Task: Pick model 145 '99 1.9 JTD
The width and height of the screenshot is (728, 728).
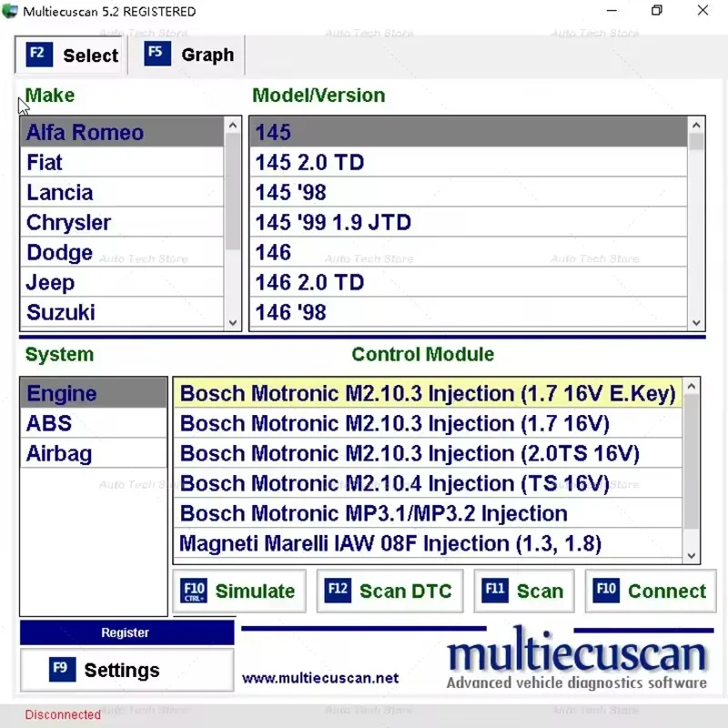Action: (468, 222)
